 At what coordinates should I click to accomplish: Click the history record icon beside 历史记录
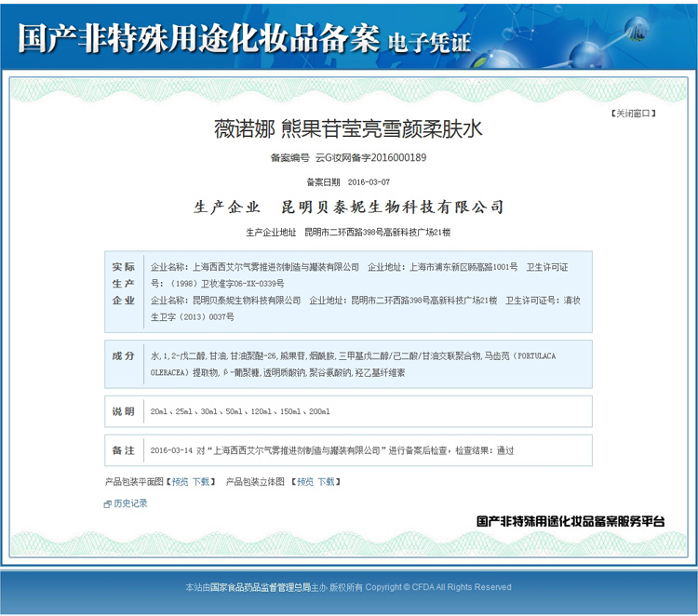(107, 504)
